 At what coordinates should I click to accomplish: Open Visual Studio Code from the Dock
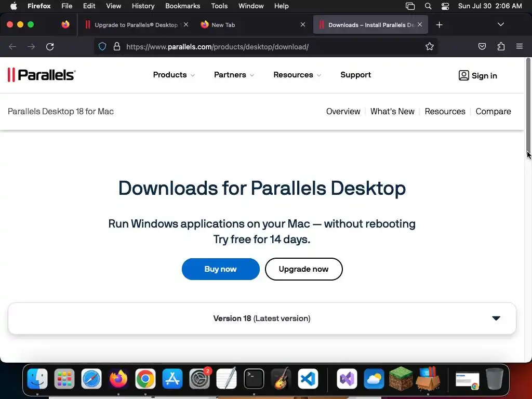[x=308, y=379]
